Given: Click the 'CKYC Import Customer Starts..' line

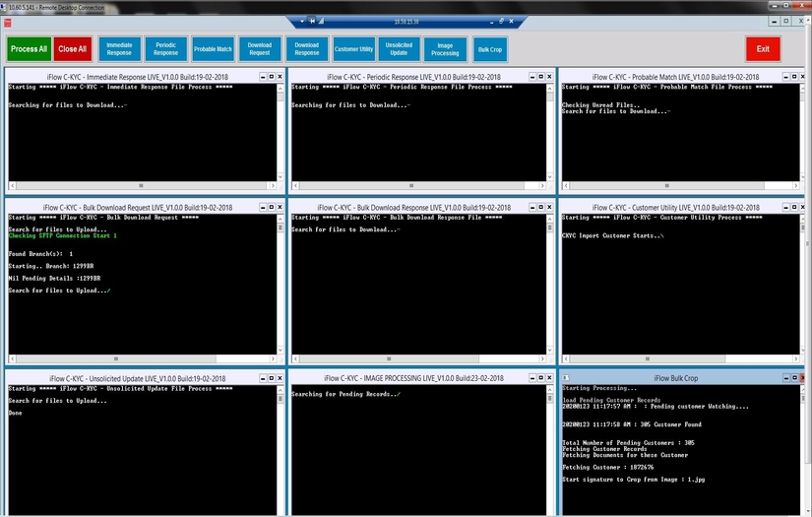Looking at the screenshot, I should 612,235.
